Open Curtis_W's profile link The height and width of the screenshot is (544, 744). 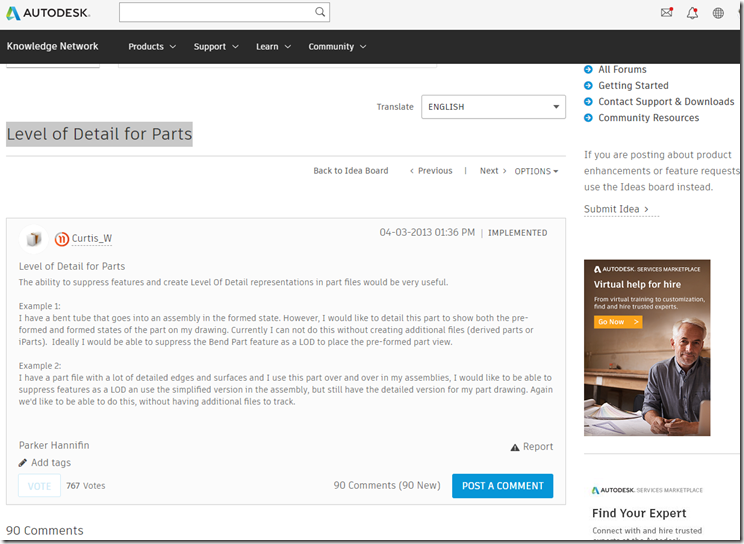(x=92, y=238)
